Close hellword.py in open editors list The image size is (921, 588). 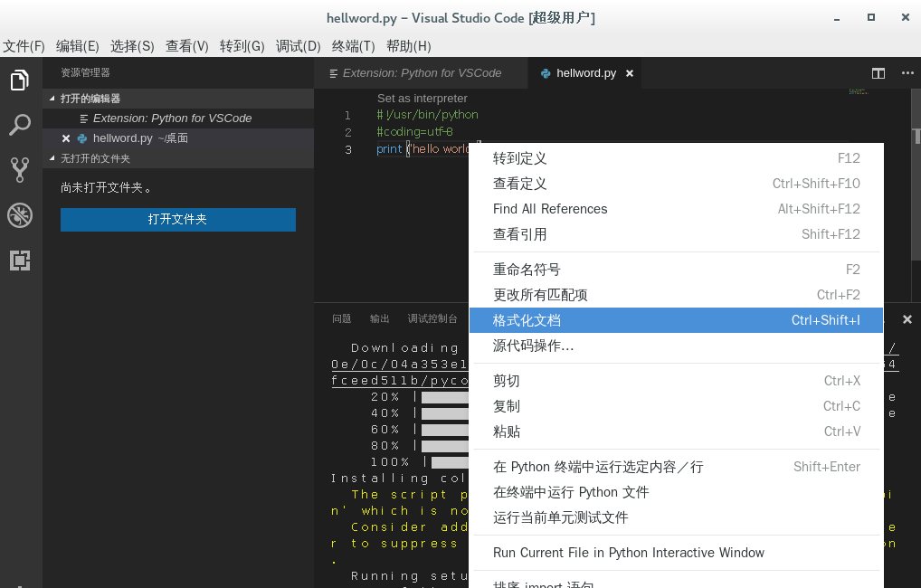click(x=66, y=138)
